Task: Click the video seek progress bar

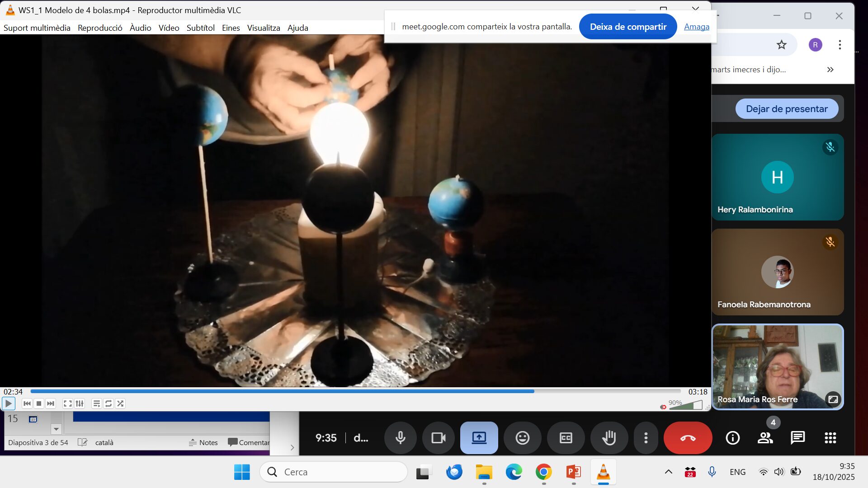Action: coord(355,391)
